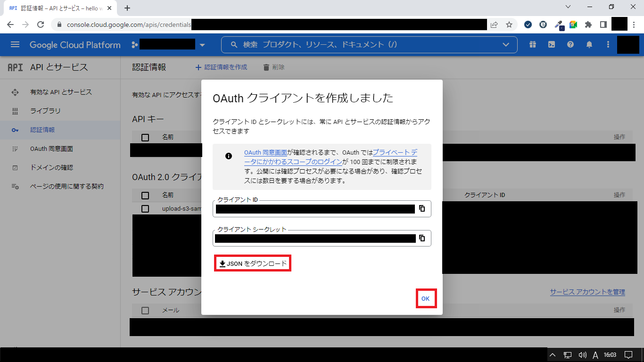Check the API キー select-all checkbox

[145, 137]
